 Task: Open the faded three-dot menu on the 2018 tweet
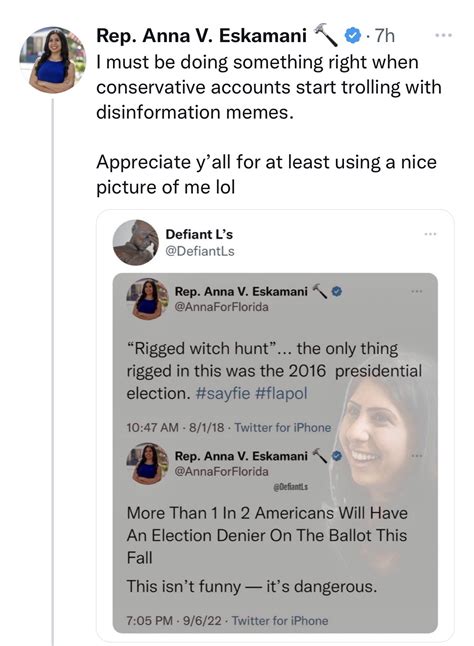[416, 291]
